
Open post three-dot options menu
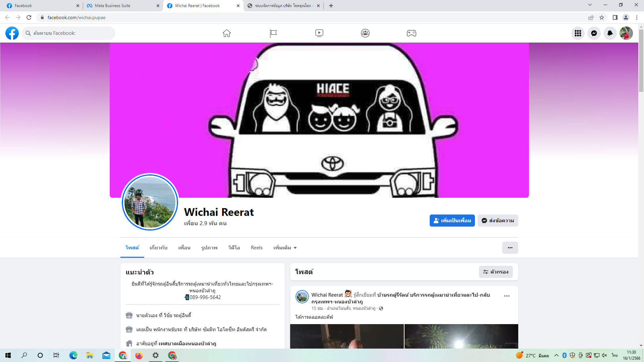[507, 296]
